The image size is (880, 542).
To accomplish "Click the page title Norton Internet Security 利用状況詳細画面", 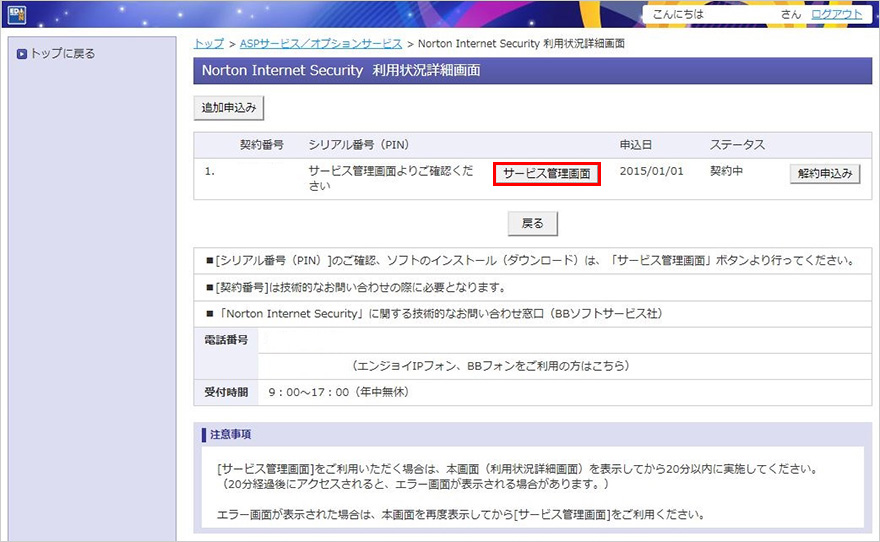I will [x=341, y=71].
